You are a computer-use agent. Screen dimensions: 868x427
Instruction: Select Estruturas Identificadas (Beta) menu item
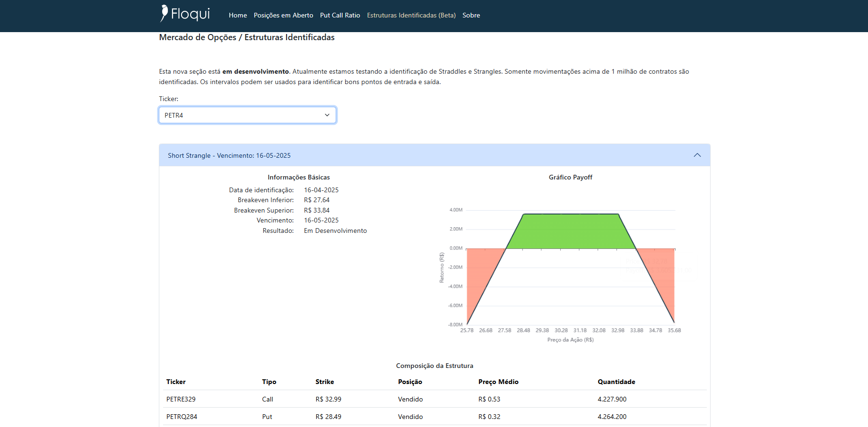click(411, 15)
